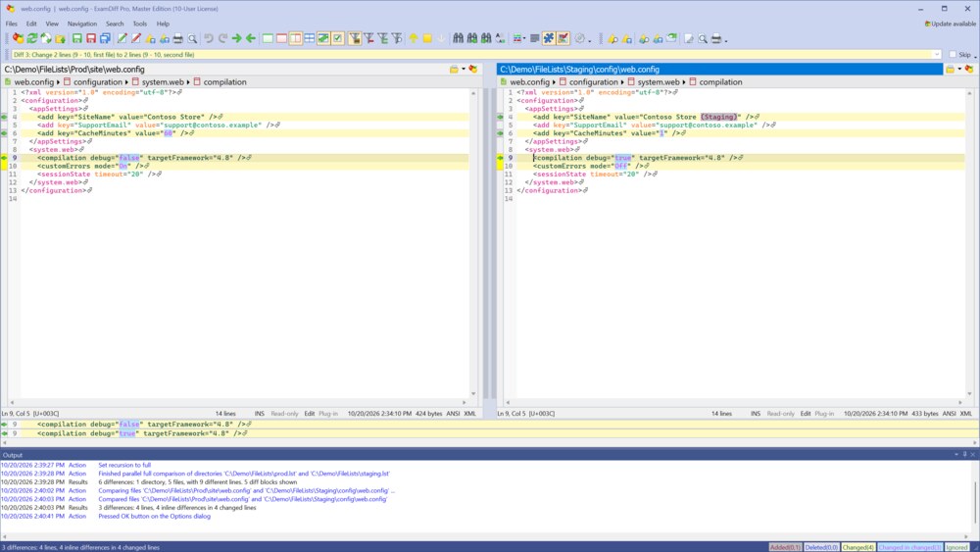Viewport: 980px width, 552px height.
Task: Click the Undo arrow icon
Action: pyautogui.click(x=209, y=39)
